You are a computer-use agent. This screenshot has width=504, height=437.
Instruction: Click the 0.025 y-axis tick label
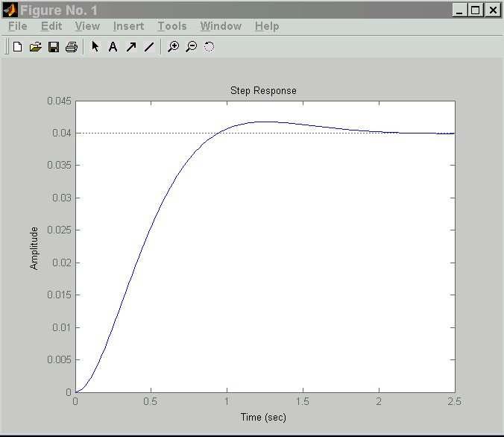click(59, 230)
